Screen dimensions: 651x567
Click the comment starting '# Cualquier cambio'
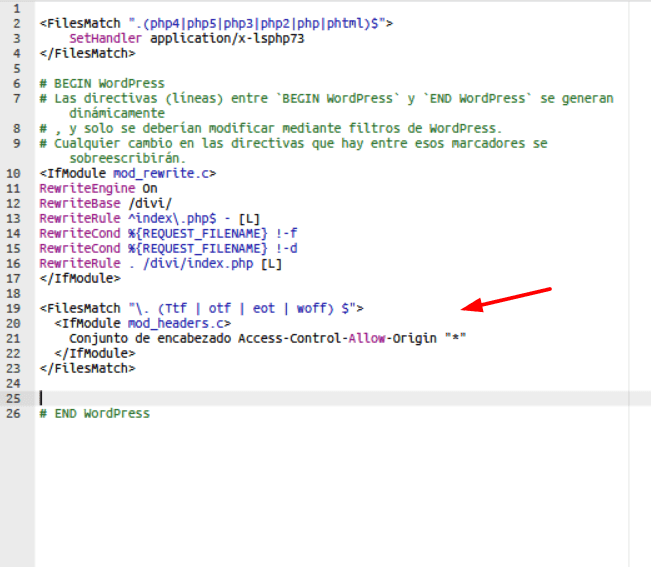pos(293,143)
